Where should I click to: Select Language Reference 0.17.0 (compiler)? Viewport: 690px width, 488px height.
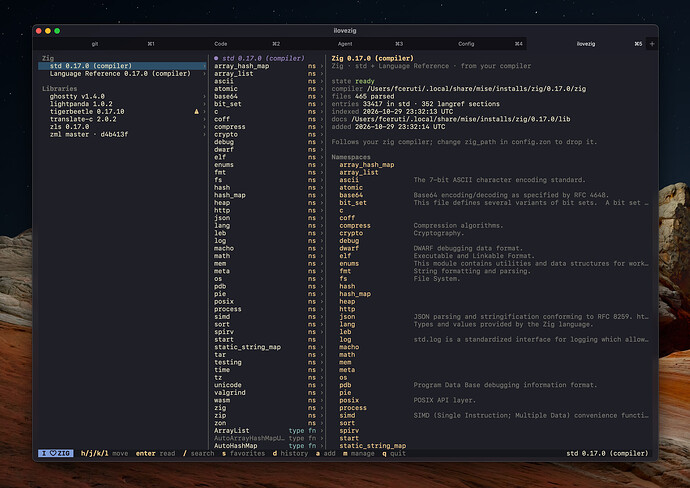click(120, 73)
